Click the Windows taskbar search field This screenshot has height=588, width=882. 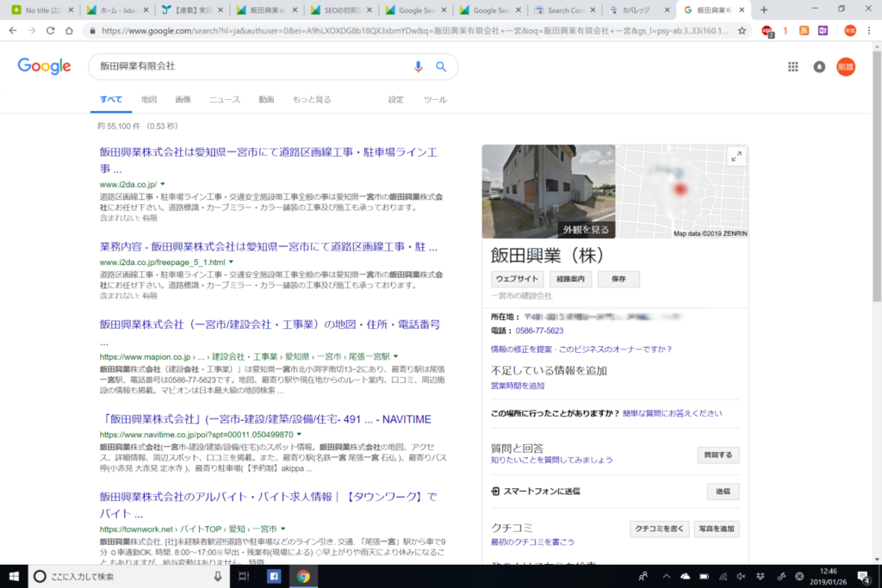click(128, 576)
